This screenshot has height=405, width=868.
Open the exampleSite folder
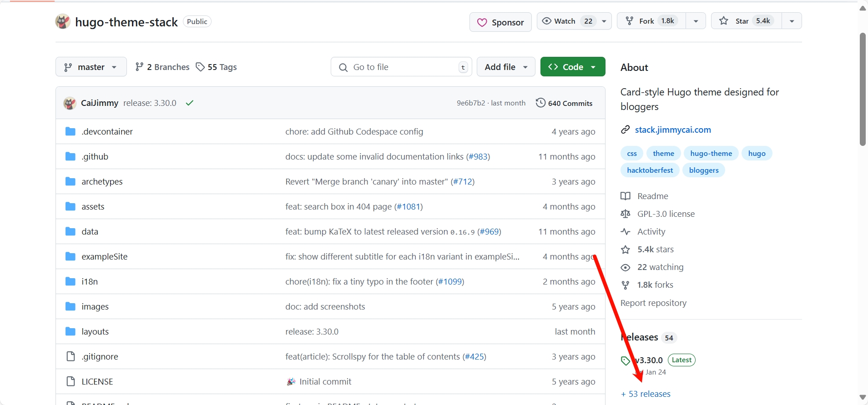[x=104, y=257]
